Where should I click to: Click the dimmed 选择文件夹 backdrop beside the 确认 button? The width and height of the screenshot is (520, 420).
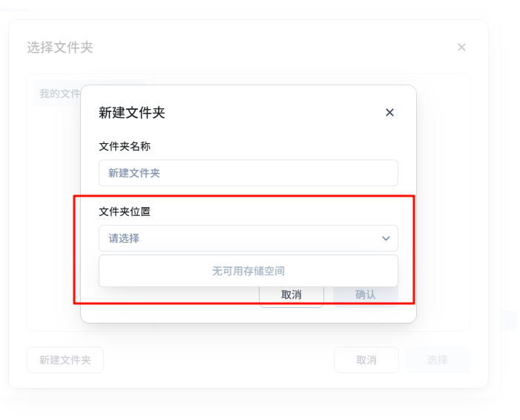(x=442, y=297)
